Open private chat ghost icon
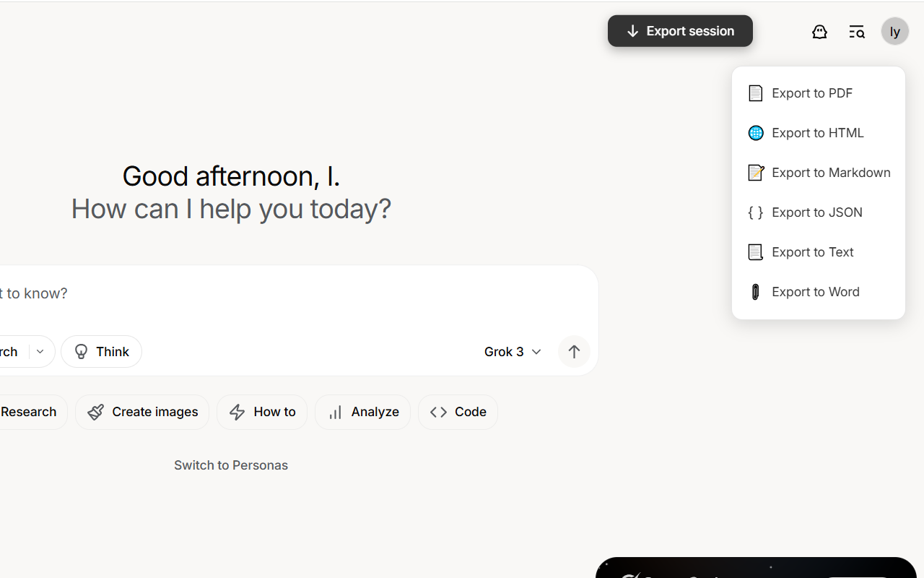 point(819,32)
